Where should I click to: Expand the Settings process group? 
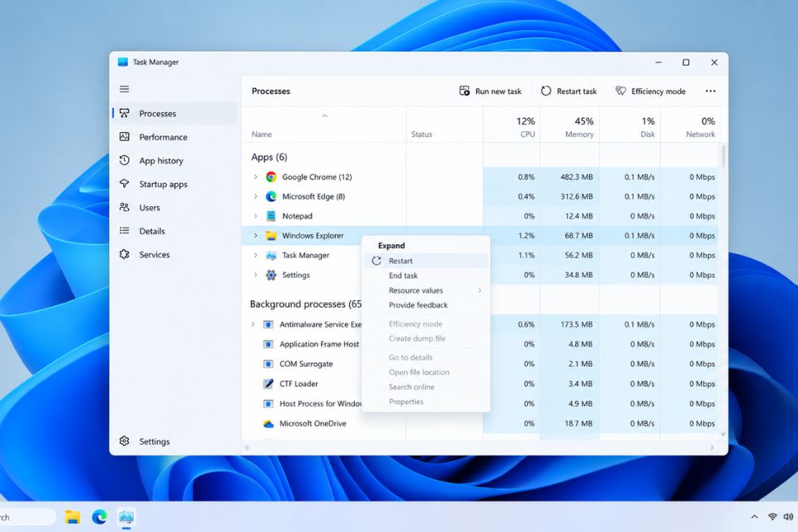point(255,275)
